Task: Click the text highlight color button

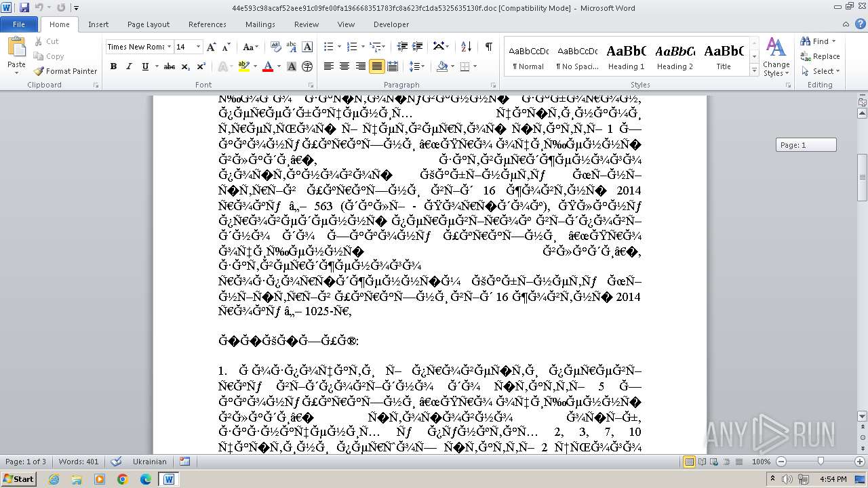Action: pos(243,66)
